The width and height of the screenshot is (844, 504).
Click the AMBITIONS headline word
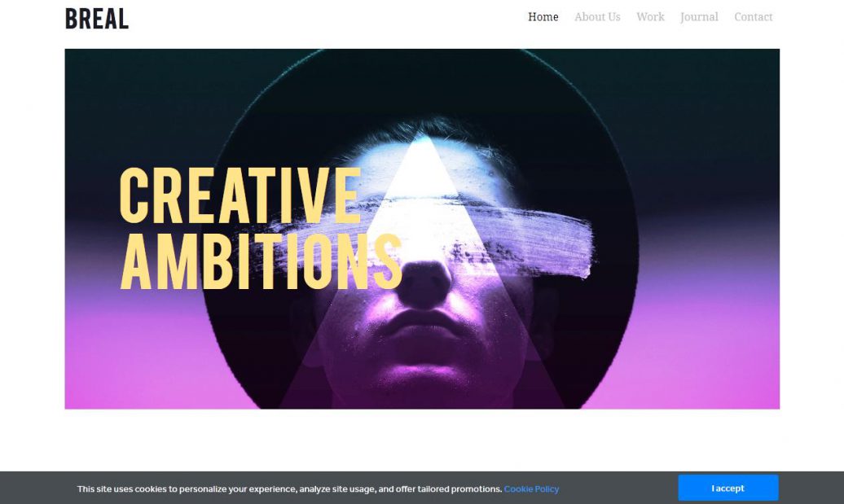click(261, 261)
